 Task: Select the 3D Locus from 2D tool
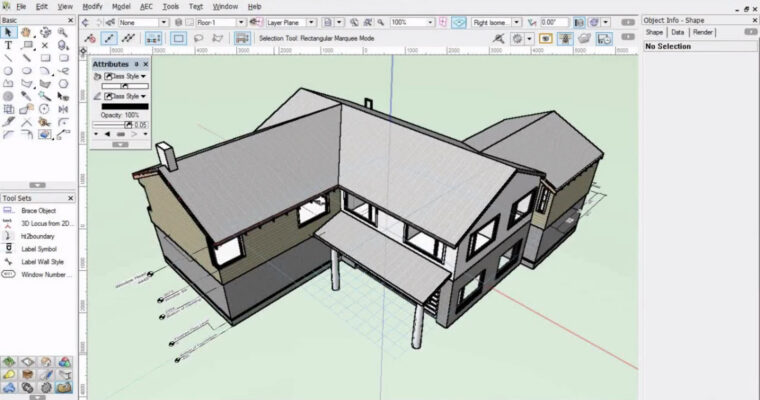pos(37,224)
